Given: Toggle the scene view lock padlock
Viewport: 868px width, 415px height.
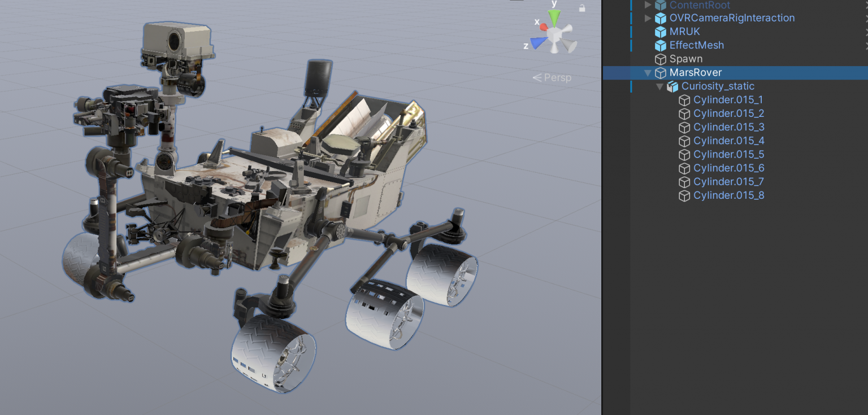Looking at the screenshot, I should click(x=581, y=8).
